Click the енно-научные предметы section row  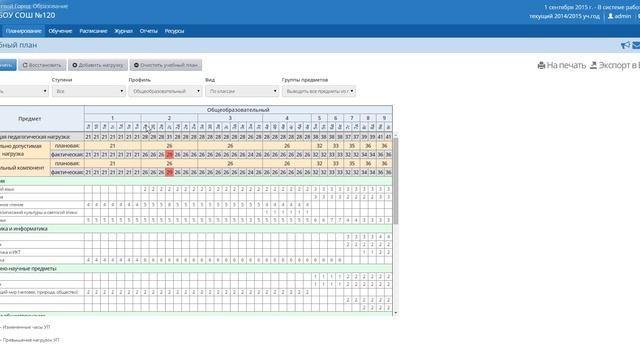[196, 269]
